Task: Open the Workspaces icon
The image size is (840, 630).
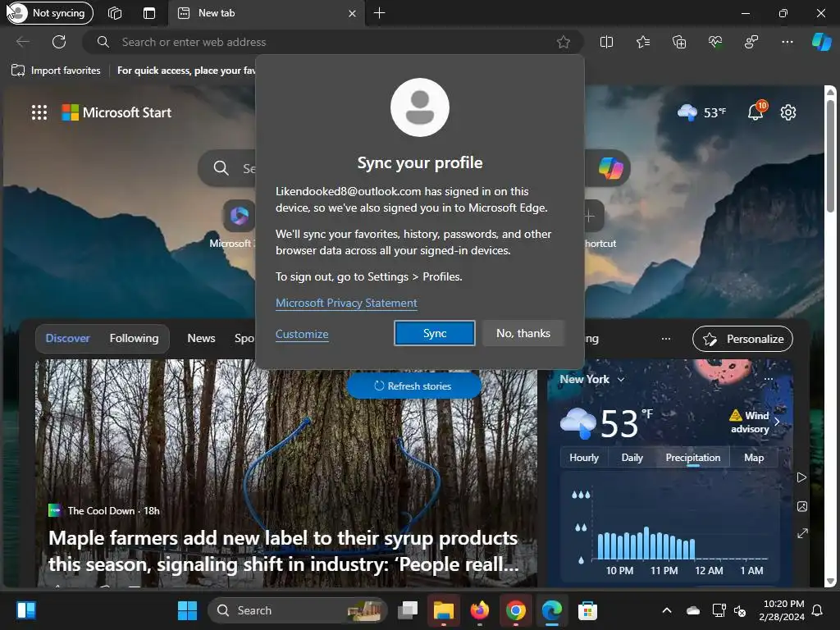Action: [115, 13]
